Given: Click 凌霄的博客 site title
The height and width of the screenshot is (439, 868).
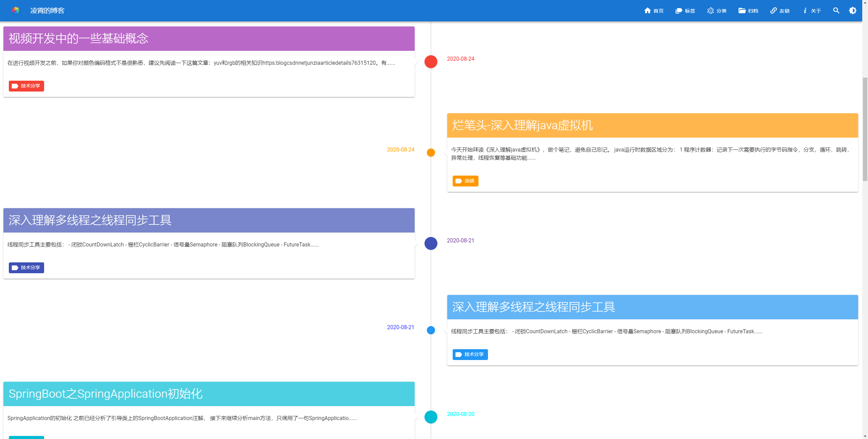Looking at the screenshot, I should pos(47,11).
